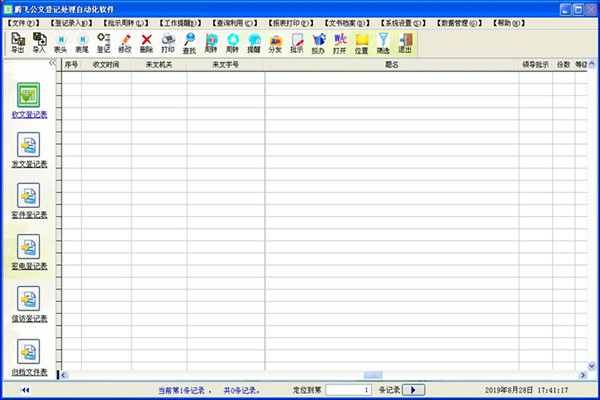Screen dimensions: 600x400
Task: Open the 【工作提醒】 menu
Action: pyautogui.click(x=180, y=23)
